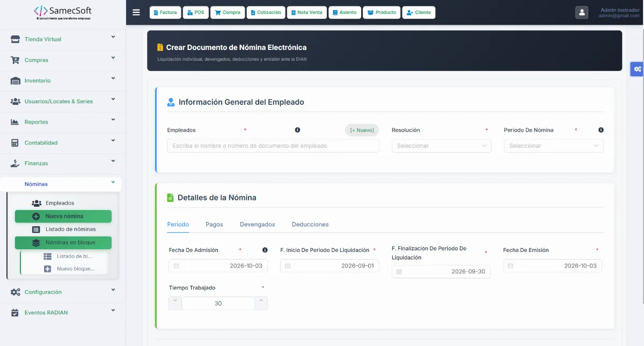Switch to the Deducciones tab
Image resolution: width=644 pixels, height=346 pixels.
coord(310,225)
